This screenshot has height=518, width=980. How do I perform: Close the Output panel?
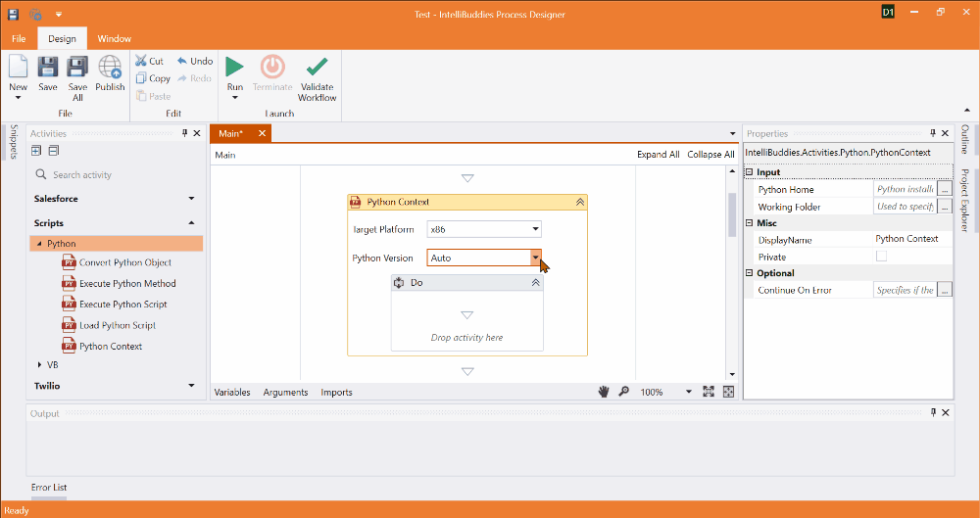945,412
